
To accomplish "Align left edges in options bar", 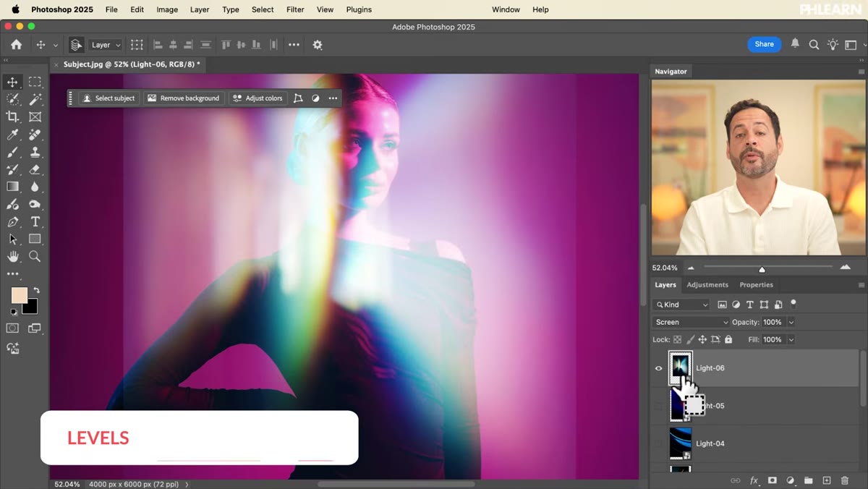I will (x=158, y=45).
